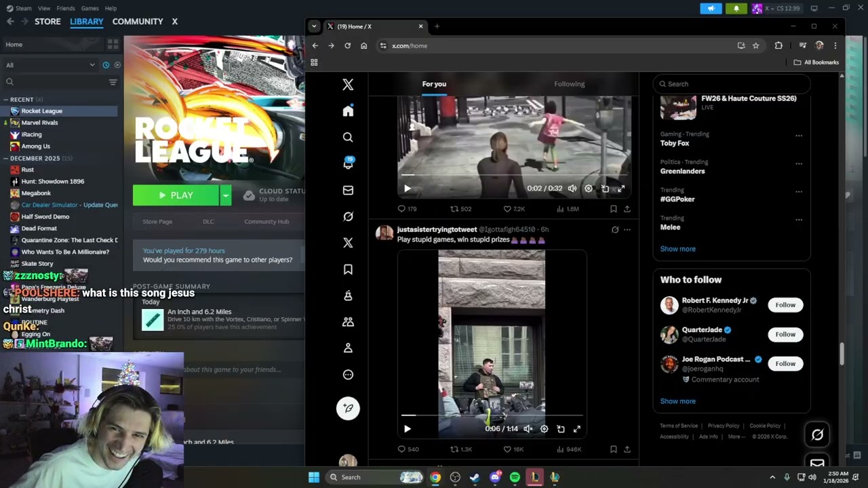The width and height of the screenshot is (868, 488).
Task: Open X Home icon in sidebar
Action: (348, 111)
